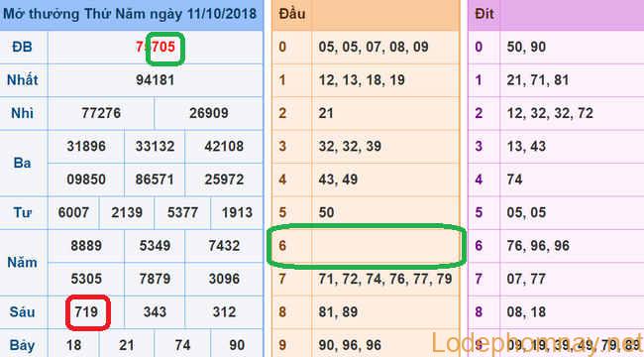Screen dimensions: 644x357
Task: Select Bảy prize number 21
Action: tap(127, 345)
